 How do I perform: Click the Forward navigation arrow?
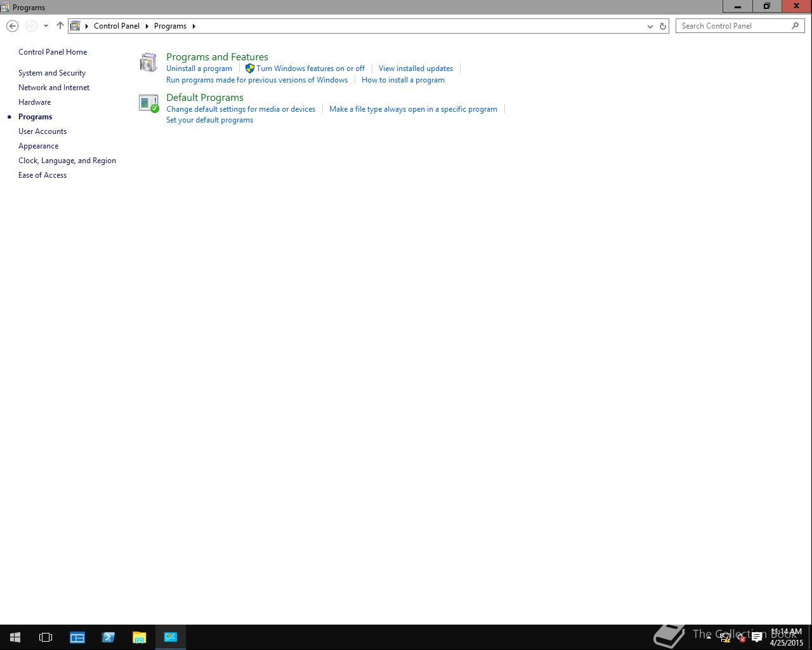click(31, 26)
